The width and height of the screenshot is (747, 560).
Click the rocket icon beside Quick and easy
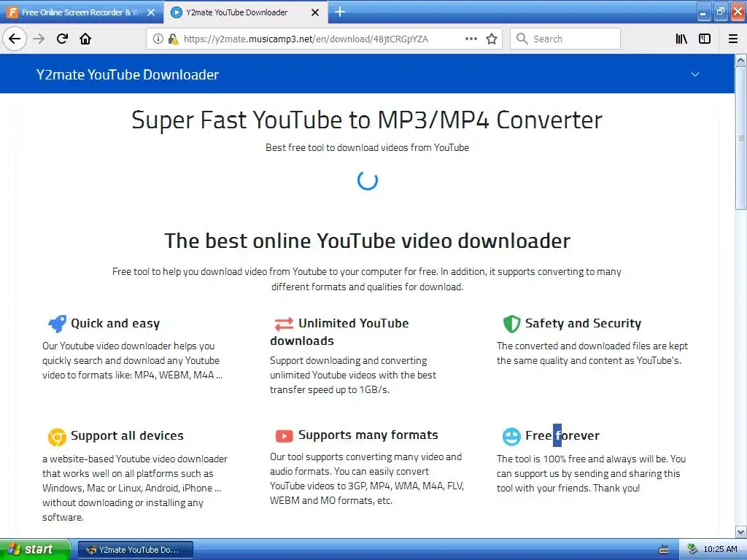click(x=57, y=323)
